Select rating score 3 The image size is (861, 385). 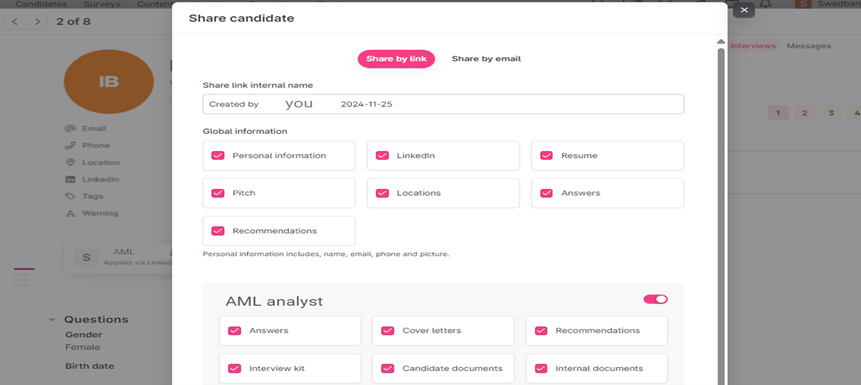[831, 113]
